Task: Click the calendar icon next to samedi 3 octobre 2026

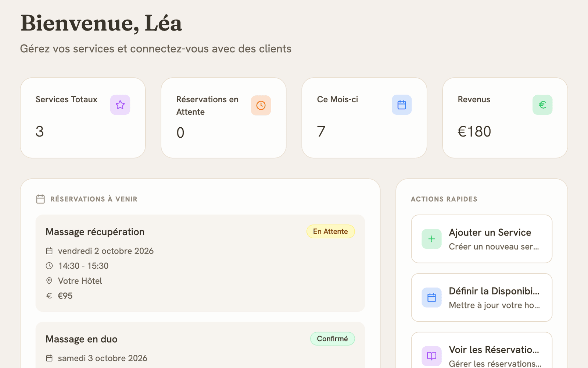Action: [x=49, y=358]
